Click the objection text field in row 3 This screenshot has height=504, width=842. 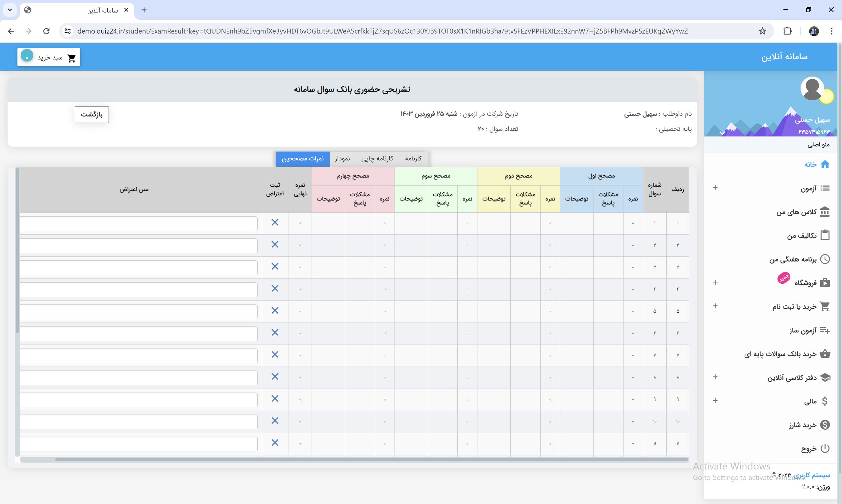coord(139,268)
